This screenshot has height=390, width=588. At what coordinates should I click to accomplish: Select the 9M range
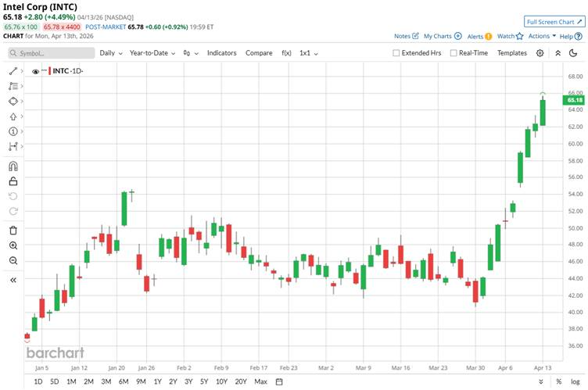(141, 381)
